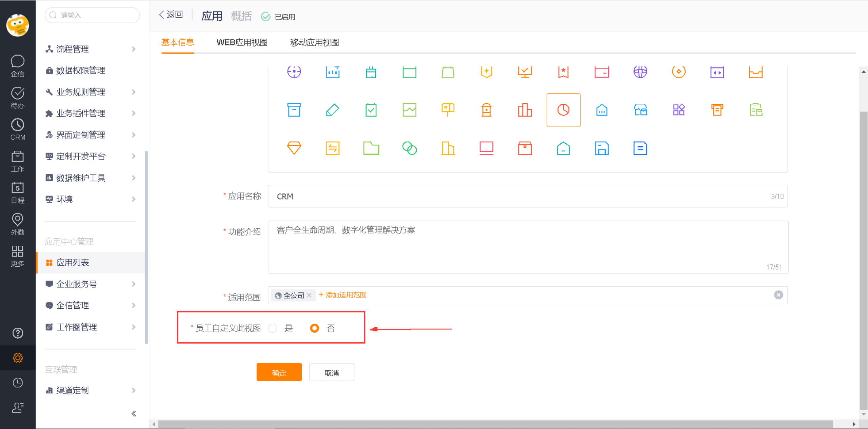Click the 应用名称 input field
868x429 pixels.
pyautogui.click(x=528, y=196)
